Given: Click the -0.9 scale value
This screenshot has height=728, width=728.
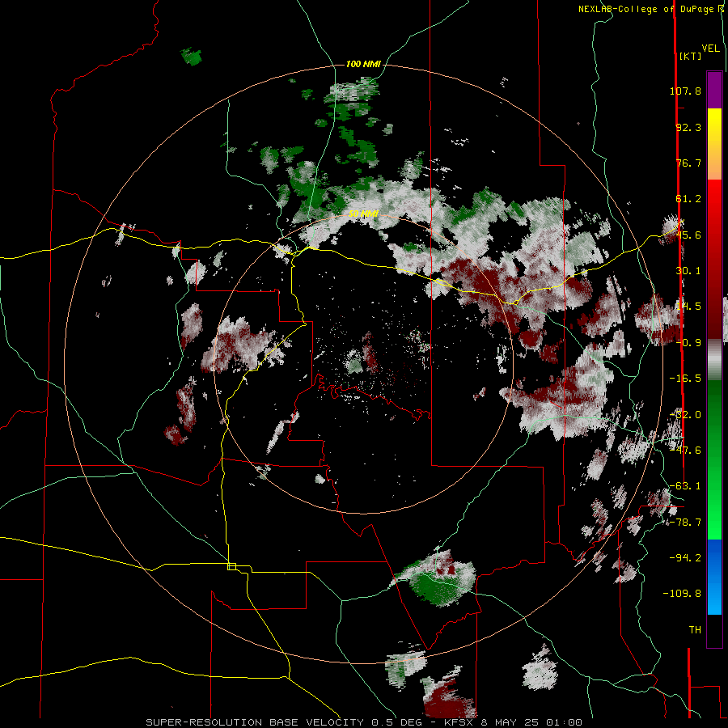Looking at the screenshot, I should [x=688, y=343].
